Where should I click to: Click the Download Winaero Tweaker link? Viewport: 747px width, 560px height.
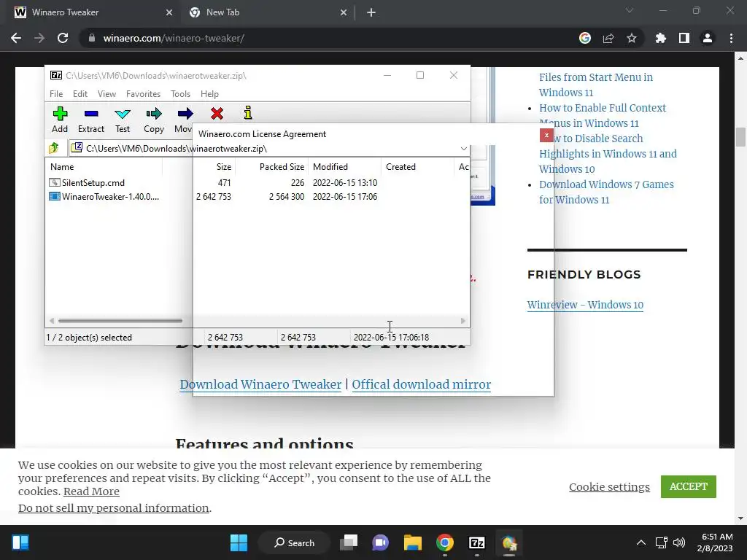pyautogui.click(x=260, y=384)
